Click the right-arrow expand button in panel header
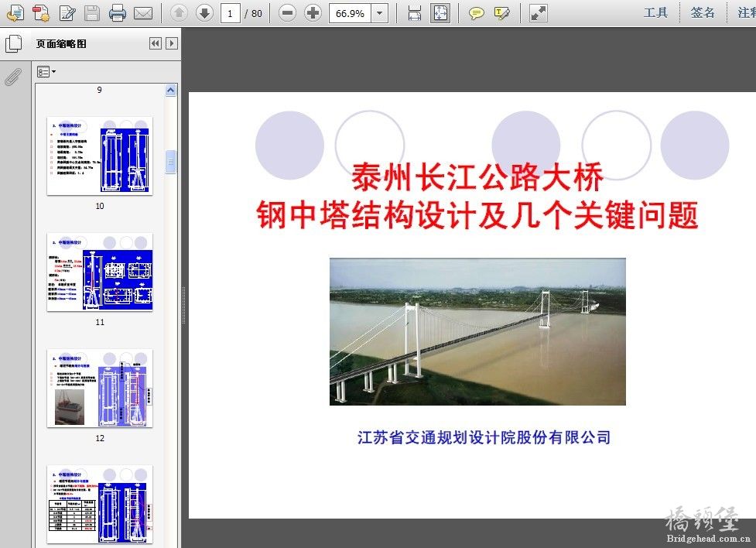 [171, 43]
